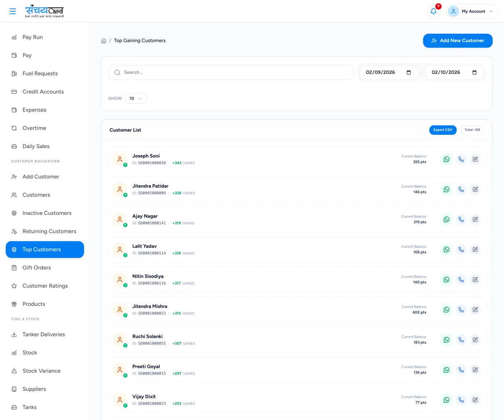Open Returning Customers page
This screenshot has height=420, width=504.
(x=45, y=231)
